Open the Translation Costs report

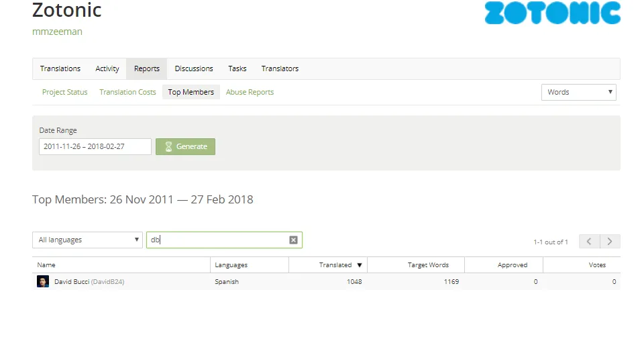click(127, 92)
